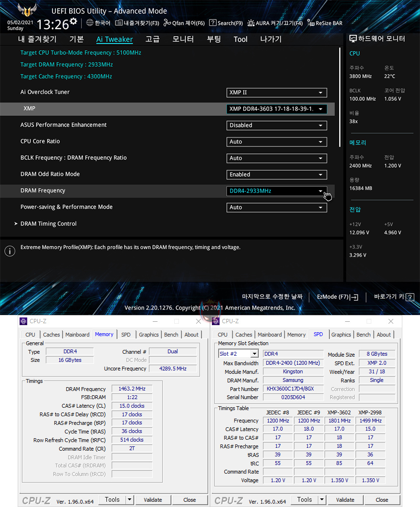Click the hotkey question mark icon (바로가기 키)

coord(410,297)
